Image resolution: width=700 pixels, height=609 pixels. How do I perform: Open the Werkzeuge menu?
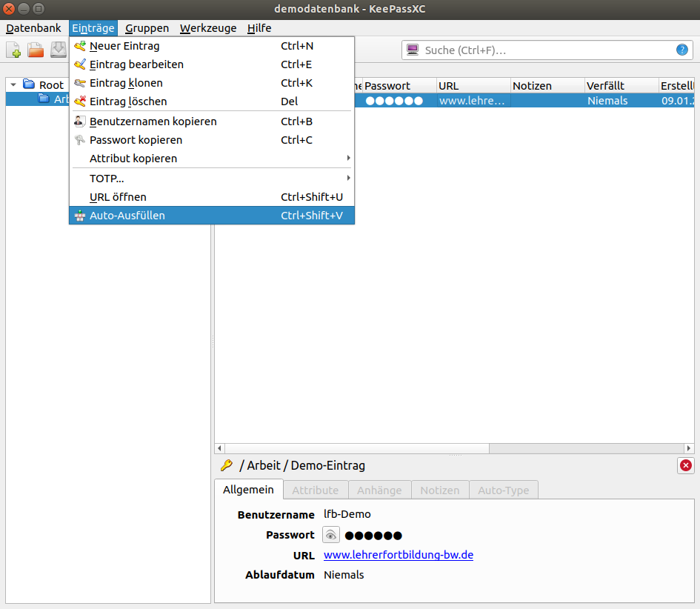pos(208,28)
